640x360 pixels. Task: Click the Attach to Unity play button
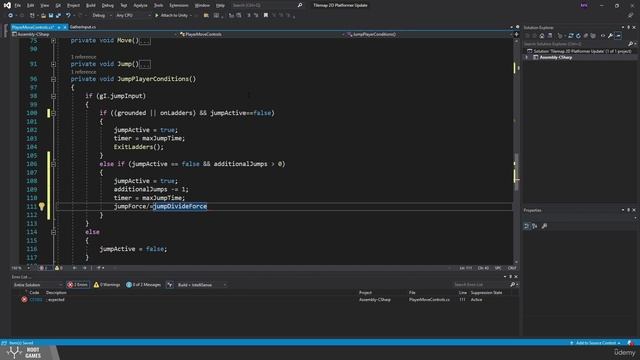pyautogui.click(x=171, y=16)
